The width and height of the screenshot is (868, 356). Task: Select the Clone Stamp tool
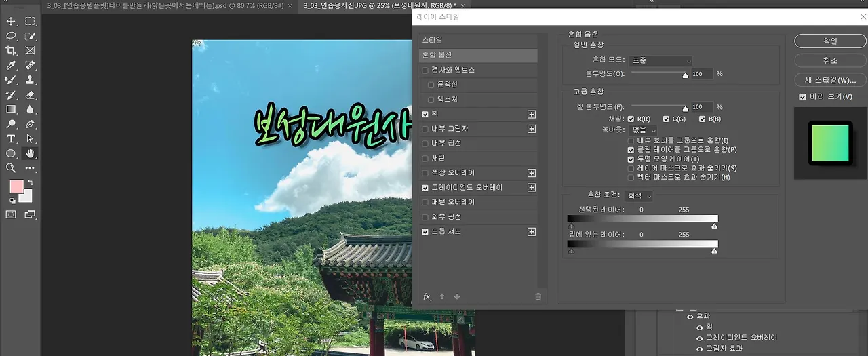pos(30,80)
